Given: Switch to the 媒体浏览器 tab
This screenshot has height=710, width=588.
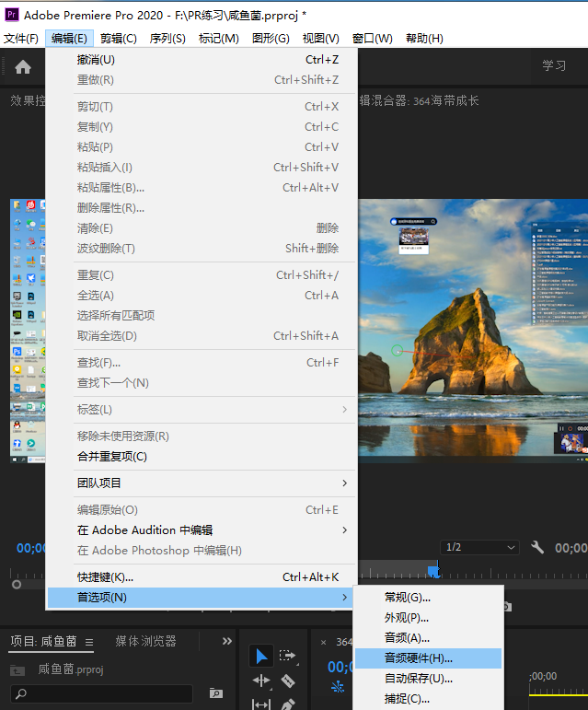Looking at the screenshot, I should (145, 641).
